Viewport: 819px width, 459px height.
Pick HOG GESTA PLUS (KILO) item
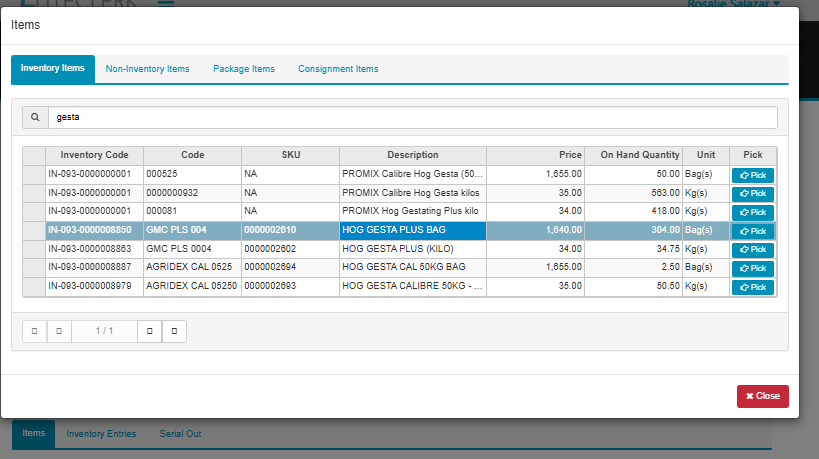tap(753, 250)
